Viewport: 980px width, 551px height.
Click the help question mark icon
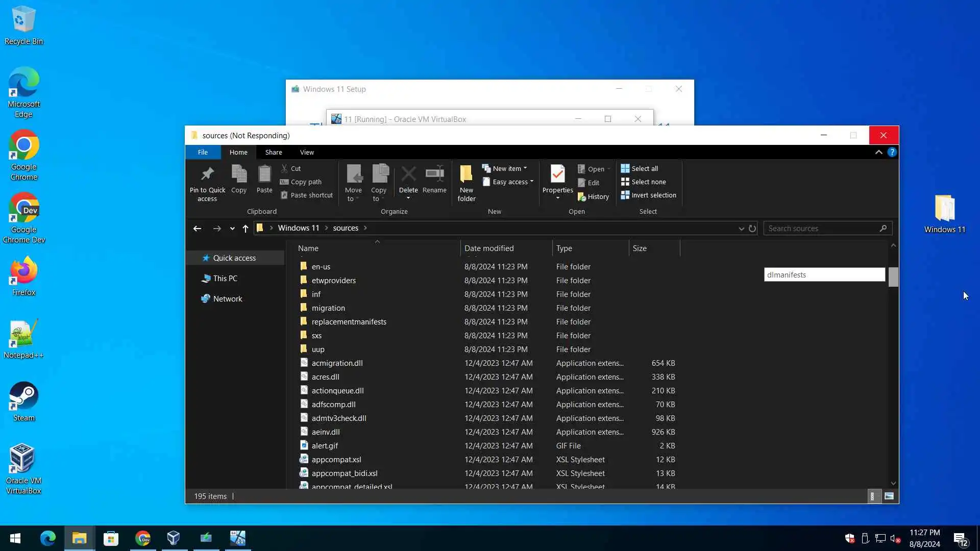coord(892,152)
